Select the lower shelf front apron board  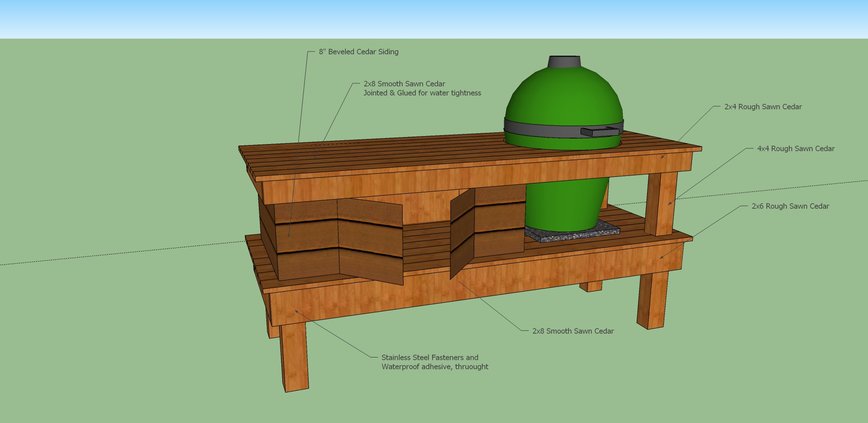pyautogui.click(x=468, y=285)
